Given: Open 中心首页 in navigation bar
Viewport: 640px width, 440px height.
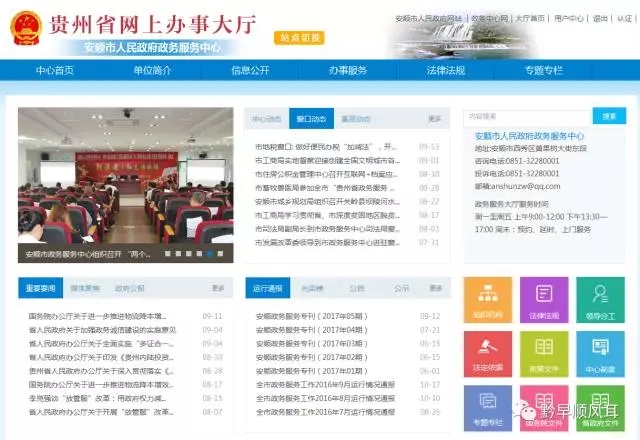Looking at the screenshot, I should [55, 70].
